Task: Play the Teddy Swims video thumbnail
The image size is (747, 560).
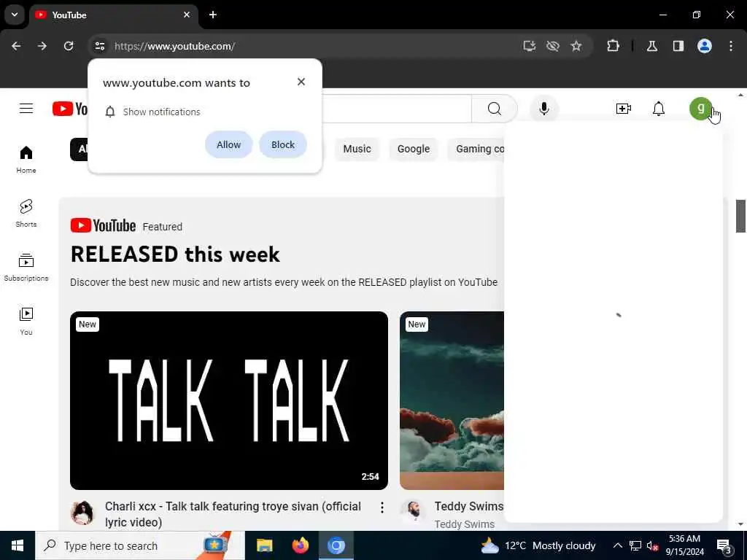Action: click(452, 400)
